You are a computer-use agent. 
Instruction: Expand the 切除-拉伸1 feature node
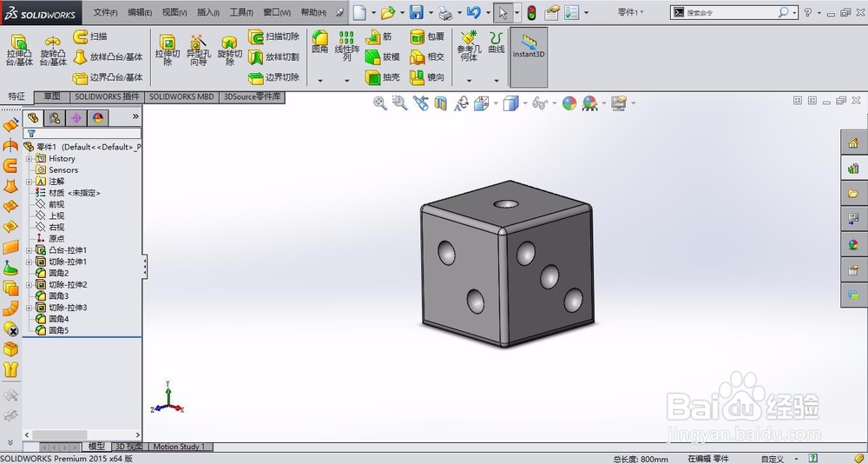pos(30,262)
